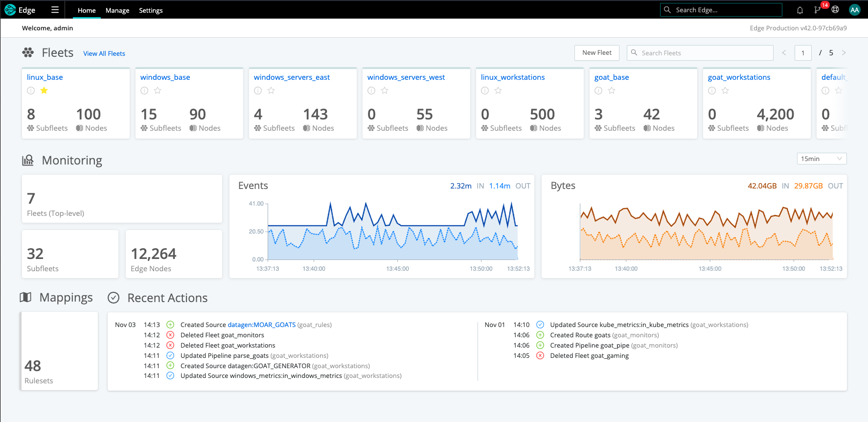The height and width of the screenshot is (422, 868).
Task: Open the notifications bell icon
Action: coord(800,10)
